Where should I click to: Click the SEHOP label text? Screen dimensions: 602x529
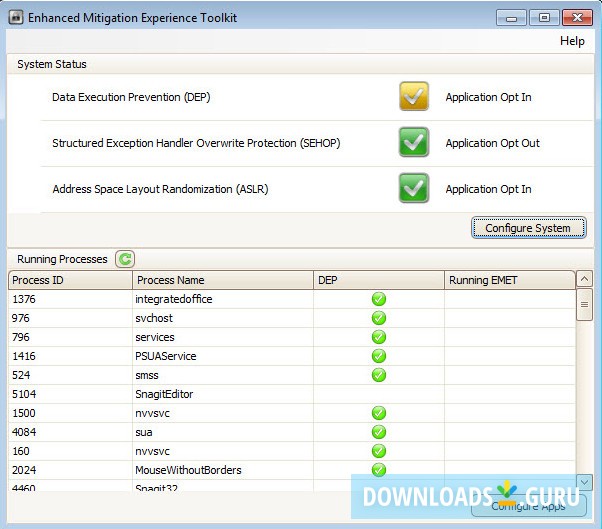pos(196,143)
